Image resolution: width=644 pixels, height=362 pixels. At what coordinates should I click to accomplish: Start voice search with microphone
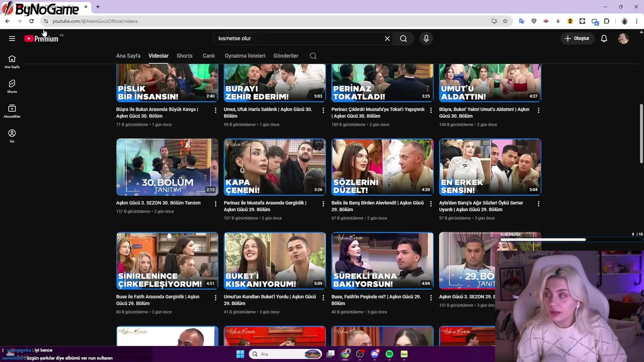(x=426, y=38)
